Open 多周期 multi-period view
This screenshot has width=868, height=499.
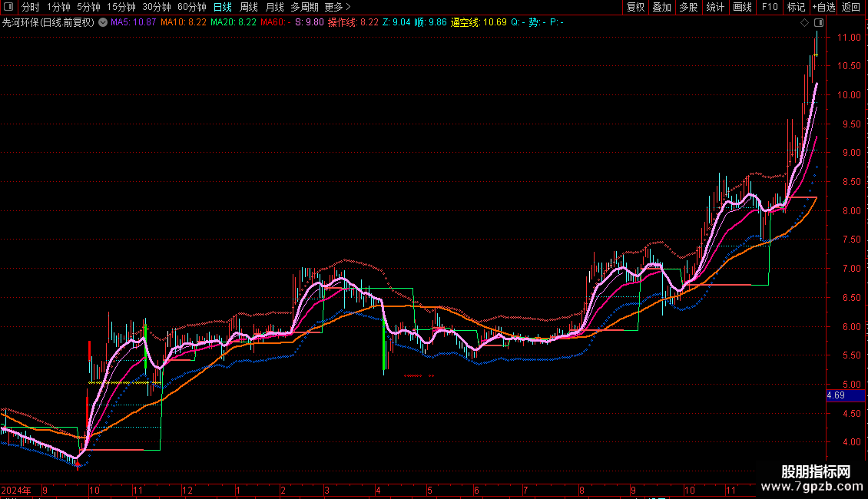(x=304, y=7)
